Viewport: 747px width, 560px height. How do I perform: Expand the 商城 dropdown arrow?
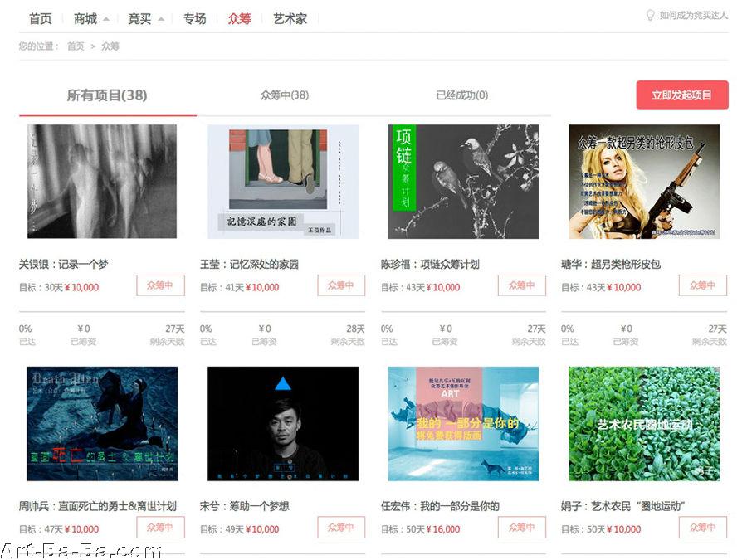coord(106,20)
